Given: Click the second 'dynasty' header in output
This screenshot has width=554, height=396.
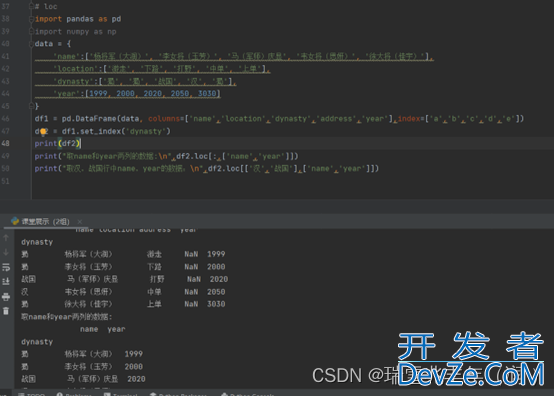Looking at the screenshot, I should click(x=37, y=342).
